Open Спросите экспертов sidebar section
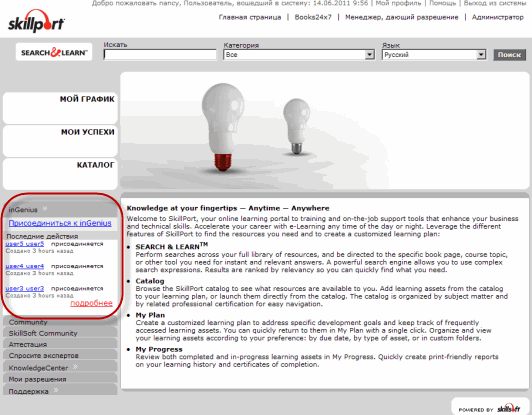532x415 pixels. [60, 355]
